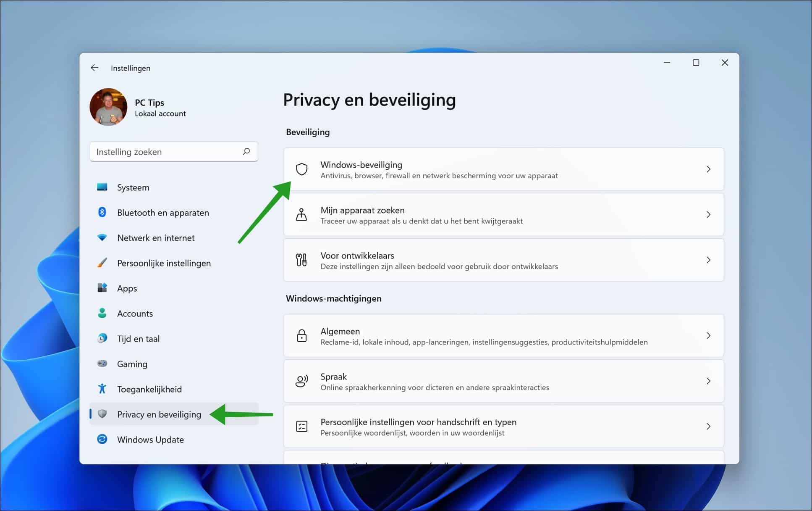Image resolution: width=812 pixels, height=511 pixels.
Task: Expand the Windows-beveiliging entry via its chevron
Action: click(x=709, y=169)
